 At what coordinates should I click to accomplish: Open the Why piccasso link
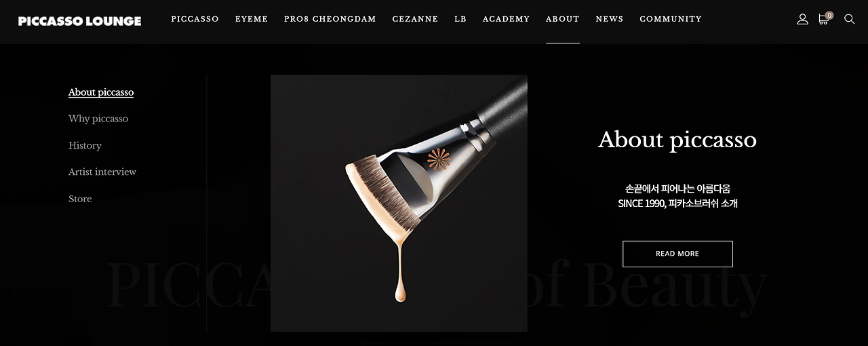pos(98,119)
